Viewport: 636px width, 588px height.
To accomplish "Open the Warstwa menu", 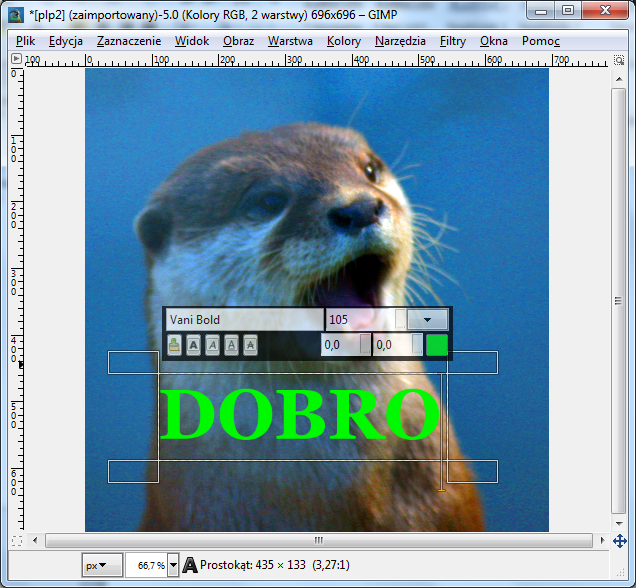I will tap(290, 41).
